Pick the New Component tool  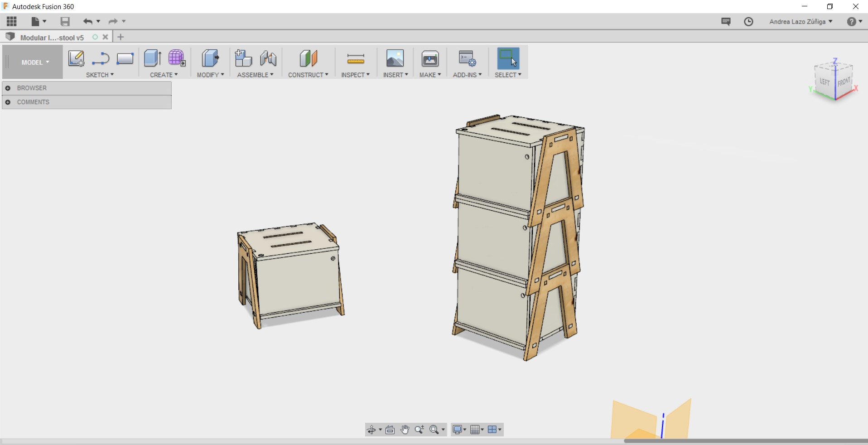pos(243,58)
